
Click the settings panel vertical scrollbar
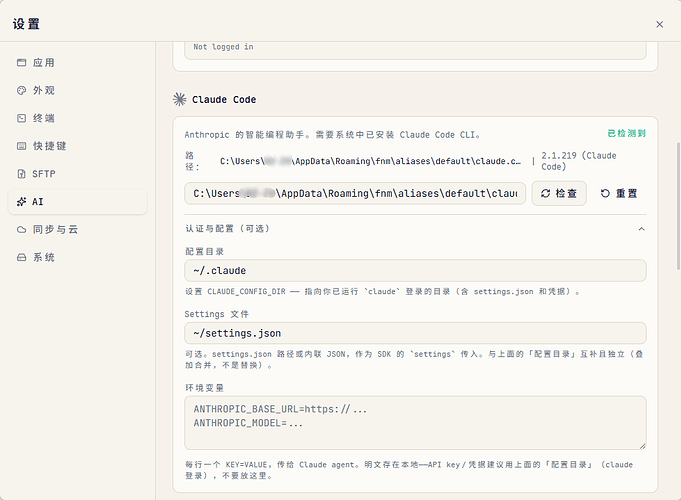pyautogui.click(x=678, y=206)
